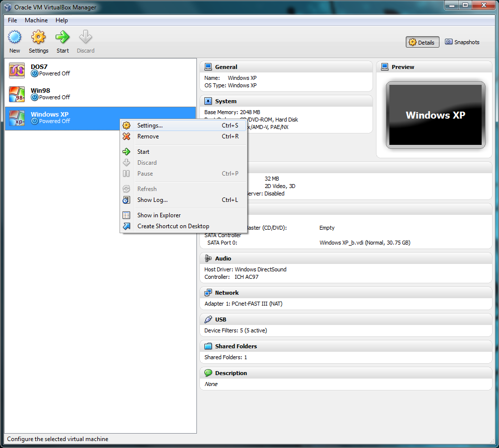Screen dimensions: 499x448
Task: Choose Remove in the context menu
Action: coord(184,136)
